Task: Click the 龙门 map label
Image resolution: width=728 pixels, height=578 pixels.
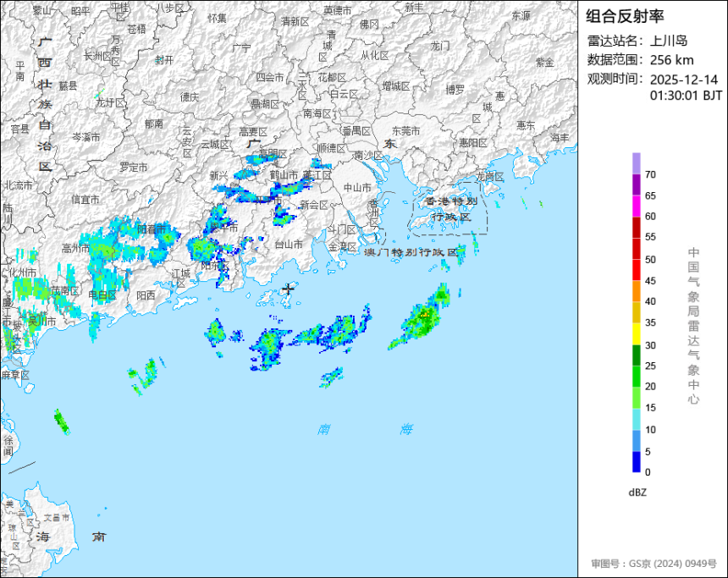Action: 440,46
